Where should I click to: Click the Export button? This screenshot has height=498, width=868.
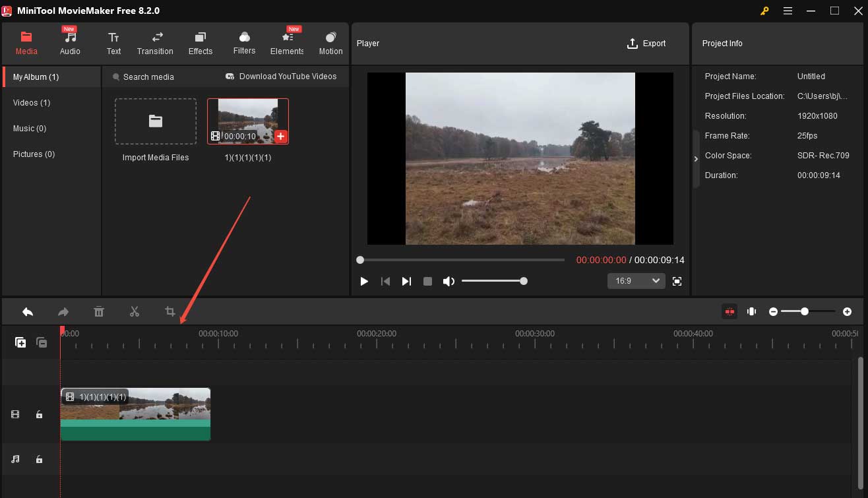tap(646, 44)
